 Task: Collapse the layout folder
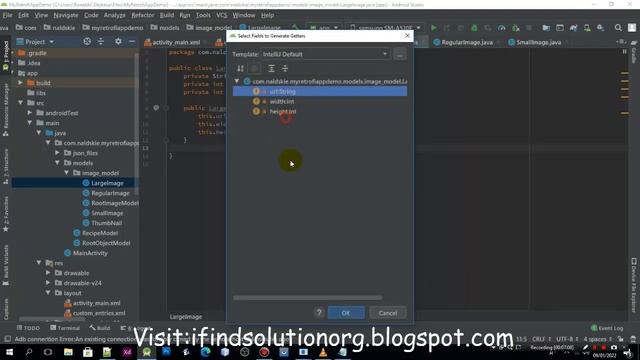[x=48, y=293]
